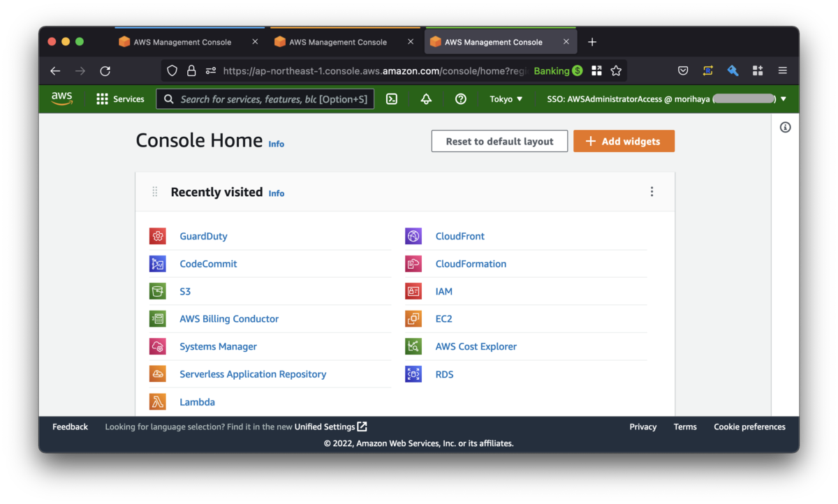Click the RDS service icon
This screenshot has height=504, width=838.
click(x=413, y=374)
